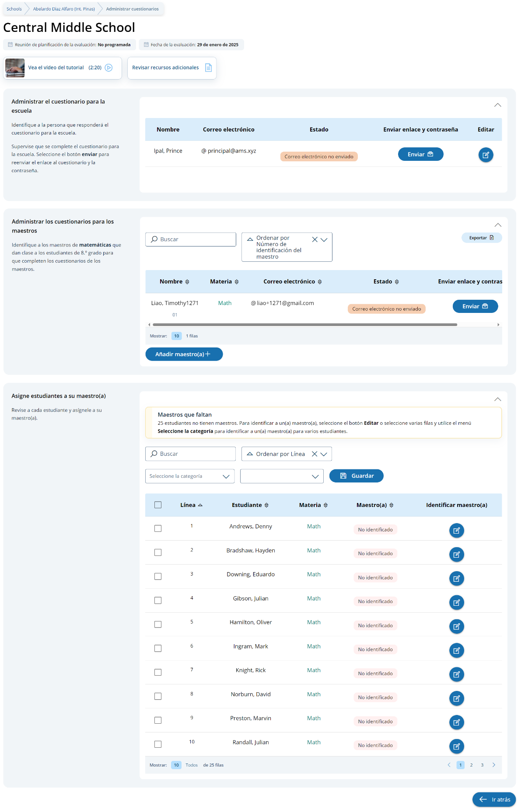Viewport: 521px width, 812px height.
Task: Collapse the school questionnaire section
Action: 497,105
